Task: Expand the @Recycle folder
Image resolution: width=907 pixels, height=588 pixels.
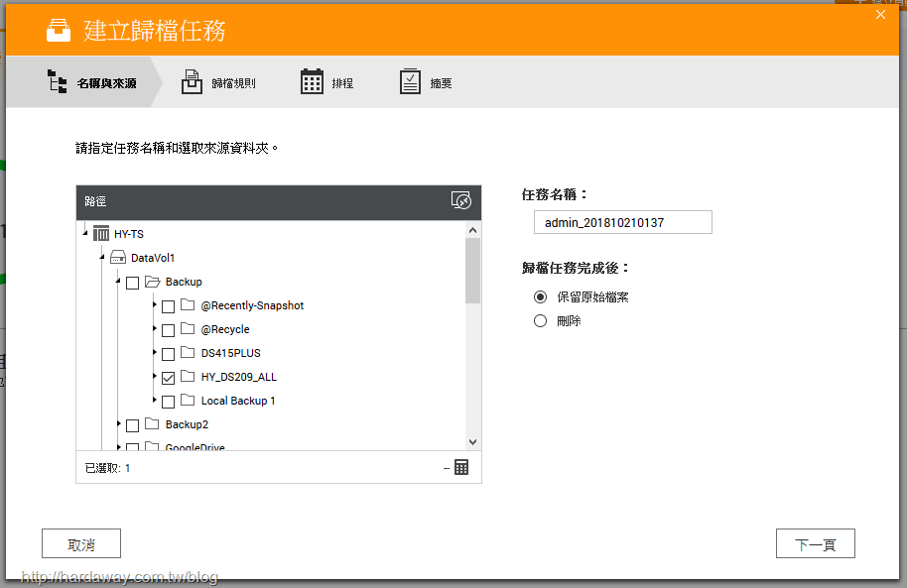Action: (x=155, y=328)
